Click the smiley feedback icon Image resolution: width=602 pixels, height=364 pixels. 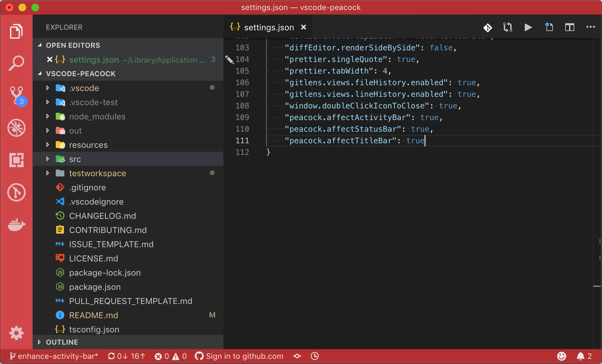[x=562, y=356]
